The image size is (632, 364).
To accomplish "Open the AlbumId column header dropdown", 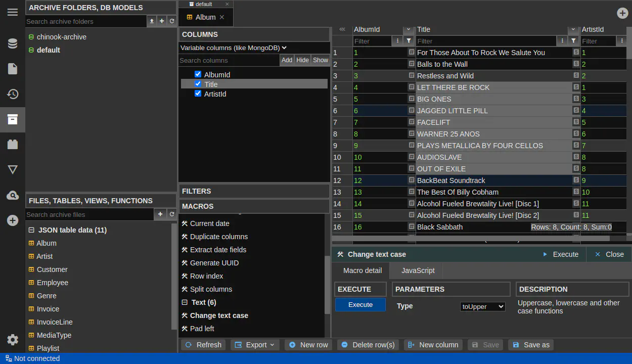I will tap(409, 30).
